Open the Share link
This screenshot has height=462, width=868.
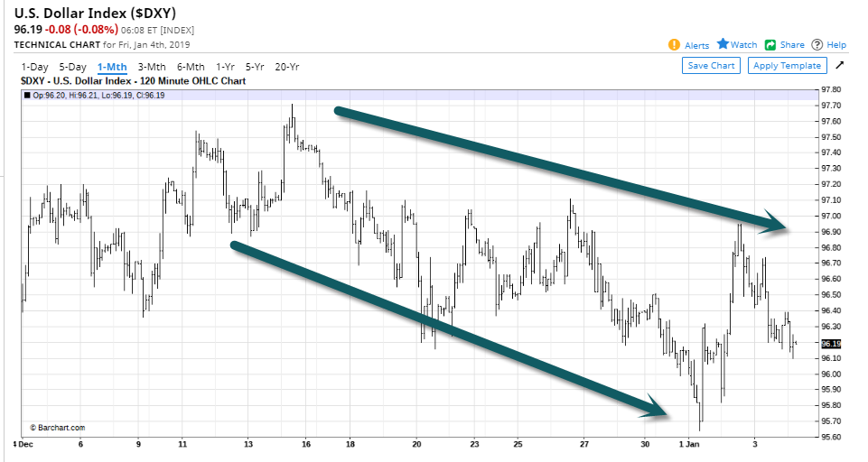point(792,45)
